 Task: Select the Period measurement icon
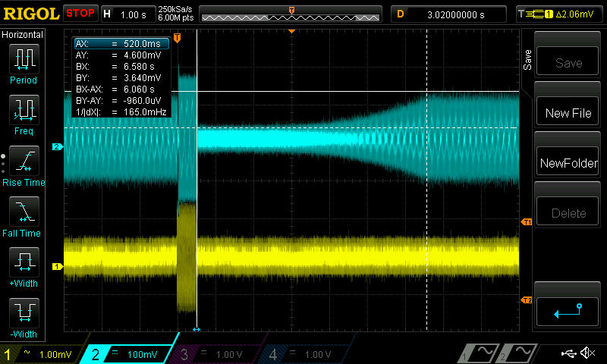point(24,58)
